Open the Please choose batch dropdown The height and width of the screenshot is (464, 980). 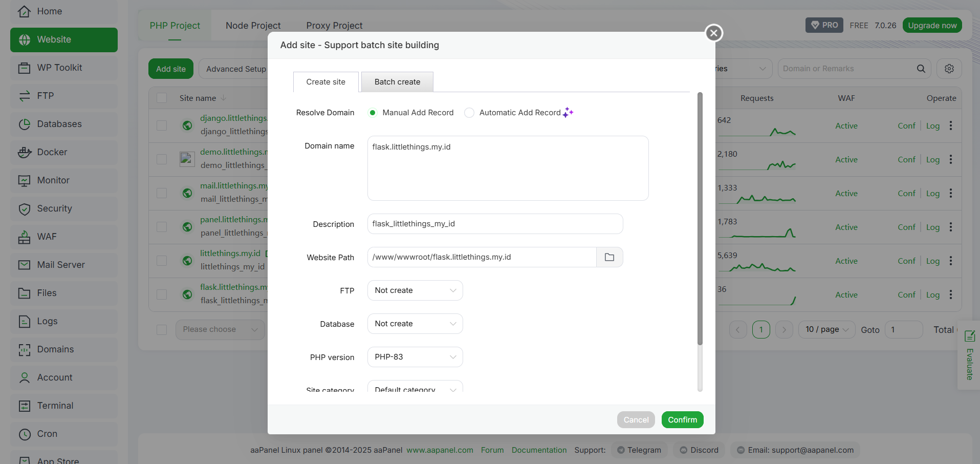[221, 329]
